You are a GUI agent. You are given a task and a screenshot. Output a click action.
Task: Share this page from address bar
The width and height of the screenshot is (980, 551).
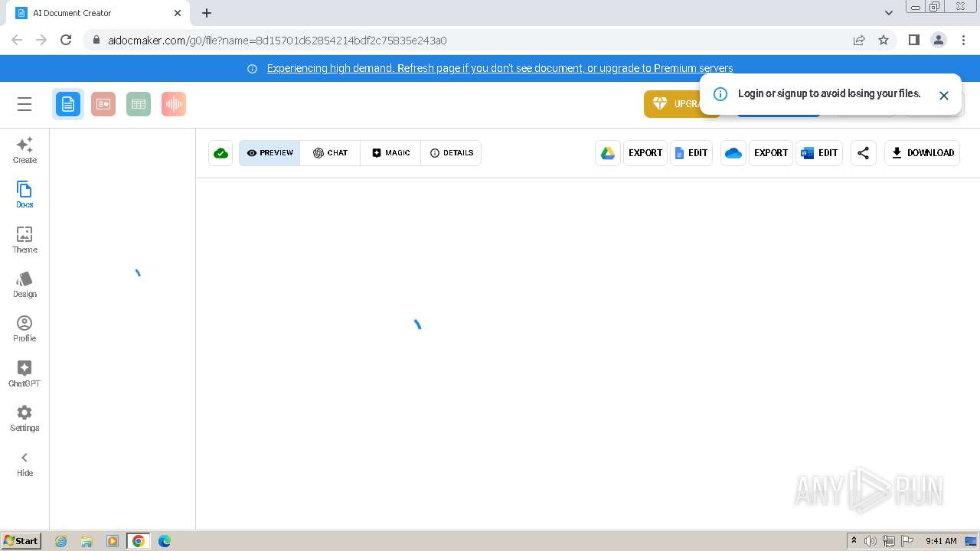coord(859,40)
